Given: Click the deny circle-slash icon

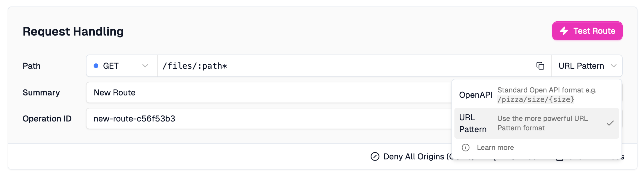Looking at the screenshot, I should click(x=375, y=156).
